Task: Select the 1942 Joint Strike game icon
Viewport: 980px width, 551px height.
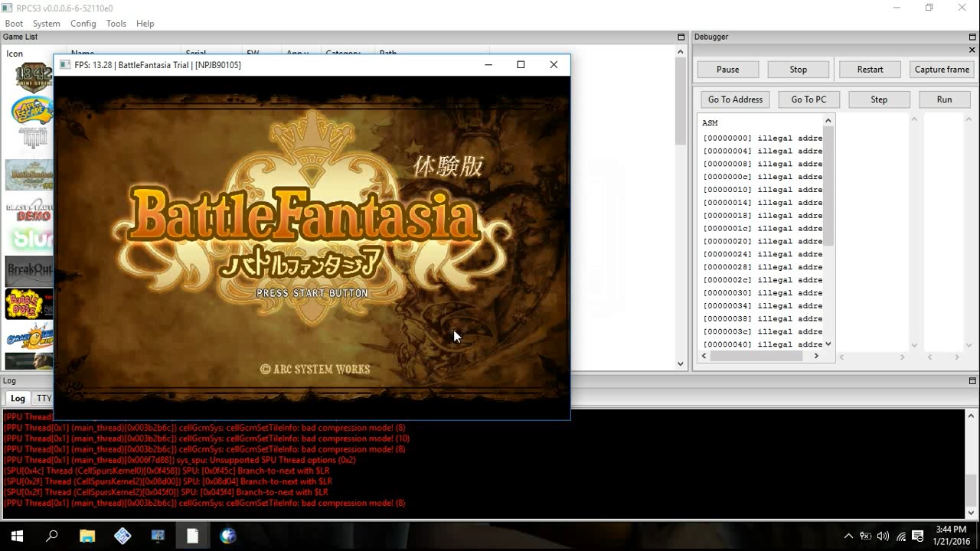Action: tap(32, 78)
